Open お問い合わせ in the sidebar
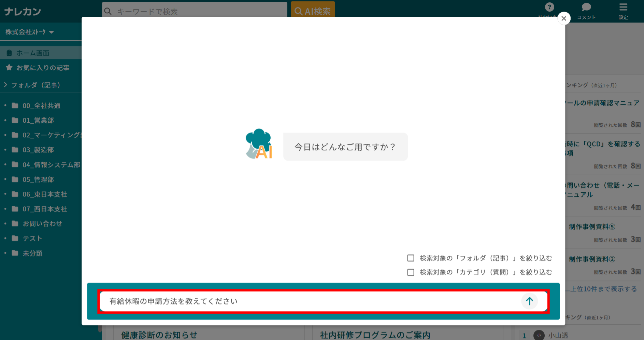The width and height of the screenshot is (644, 340). pos(42,223)
